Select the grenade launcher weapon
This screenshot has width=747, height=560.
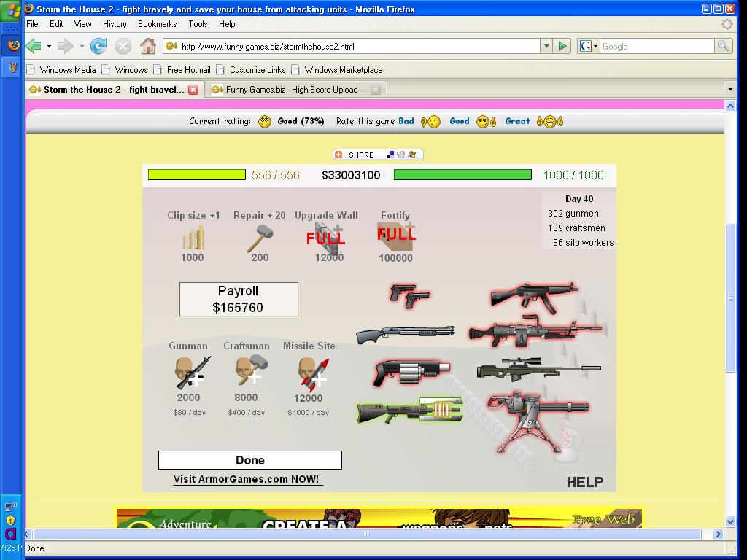(411, 372)
